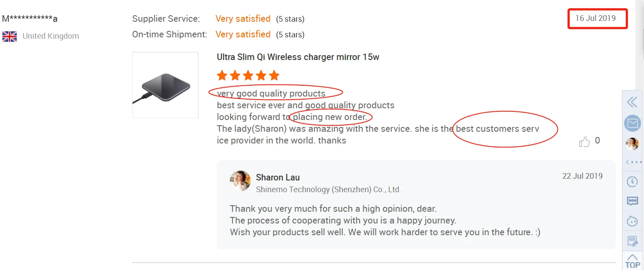Open the note edit feedback icon
The height and width of the screenshot is (270, 644).
coord(632,240)
